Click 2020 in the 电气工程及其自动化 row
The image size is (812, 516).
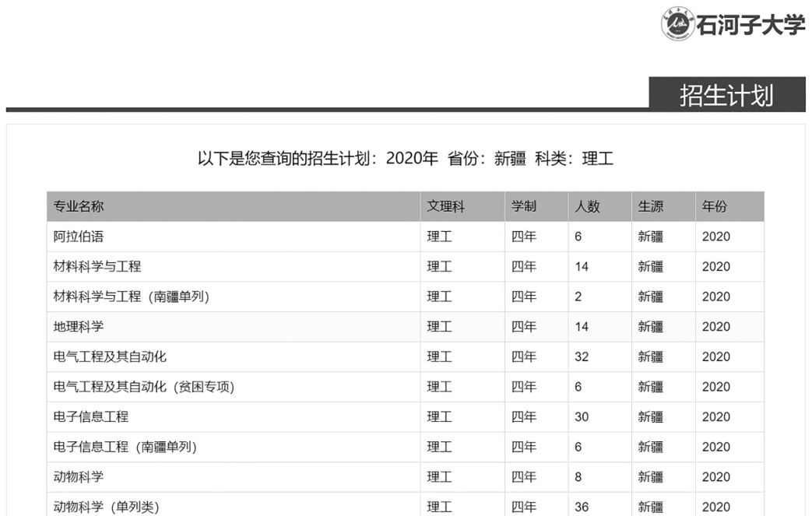pos(716,356)
